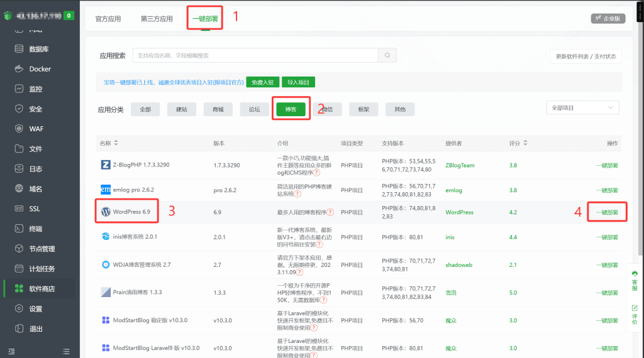Click 一键部署 for WordPress 6.9
This screenshot has height=358, width=644.
606,212
